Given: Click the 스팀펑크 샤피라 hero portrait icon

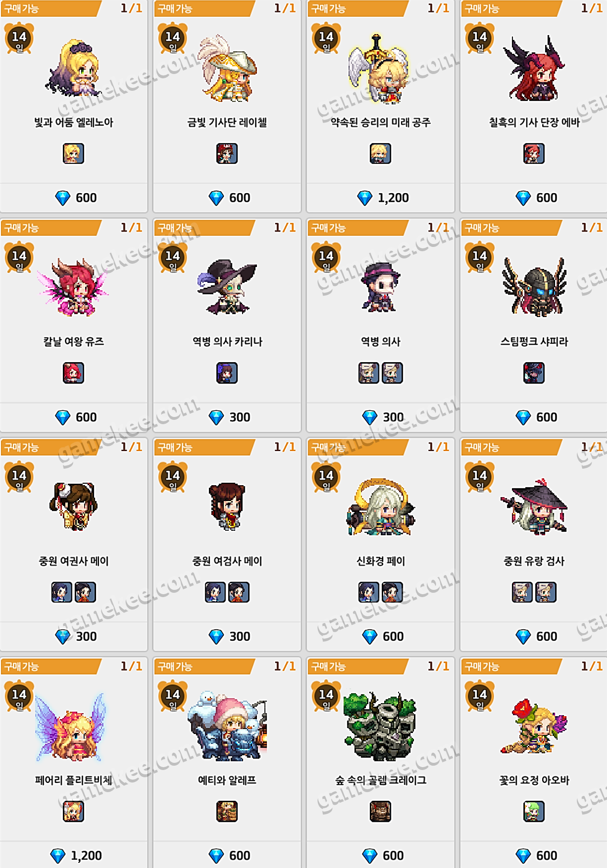Looking at the screenshot, I should (534, 373).
